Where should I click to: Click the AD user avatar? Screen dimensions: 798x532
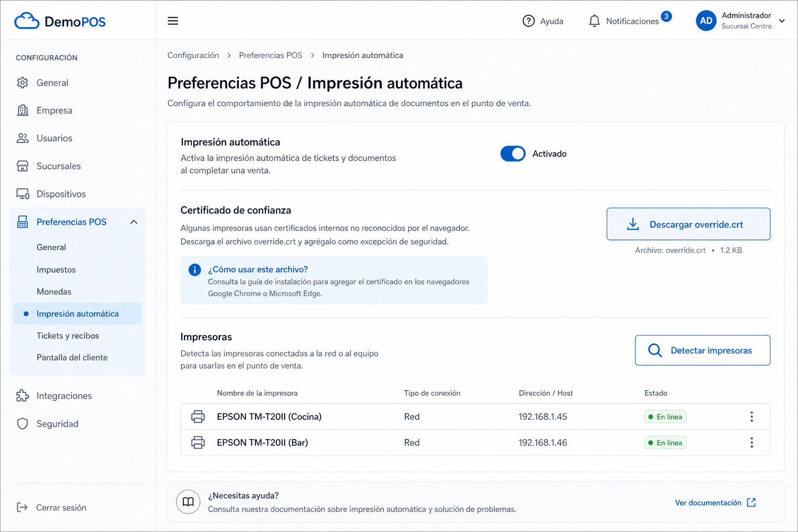click(706, 21)
